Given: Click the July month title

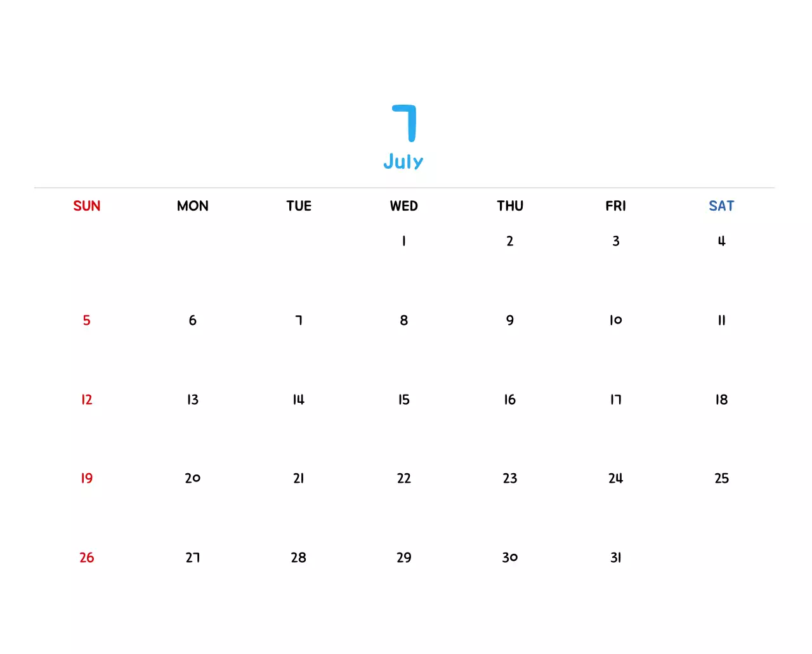Looking at the screenshot, I should (403, 162).
